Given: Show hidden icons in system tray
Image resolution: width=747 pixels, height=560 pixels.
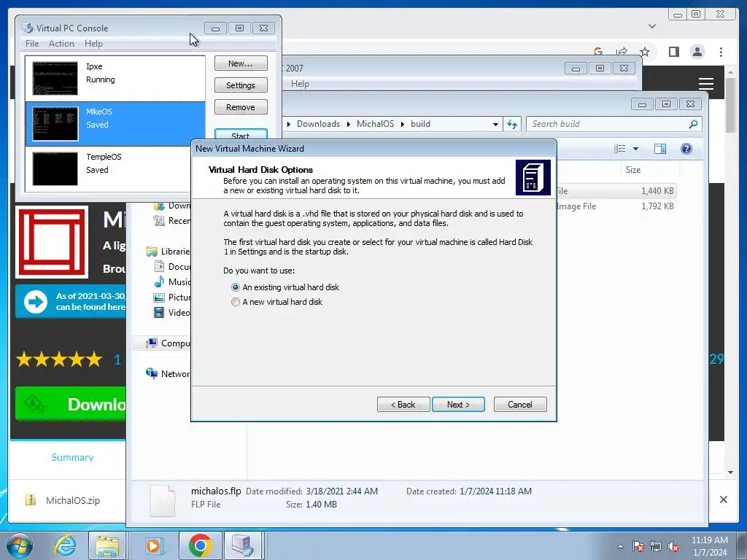Looking at the screenshot, I should pos(620,546).
